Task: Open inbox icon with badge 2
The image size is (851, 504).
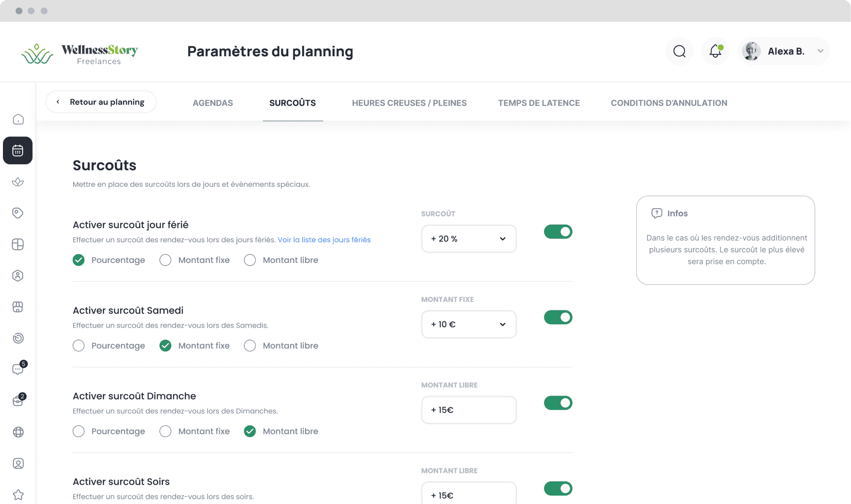Action: tap(18, 400)
